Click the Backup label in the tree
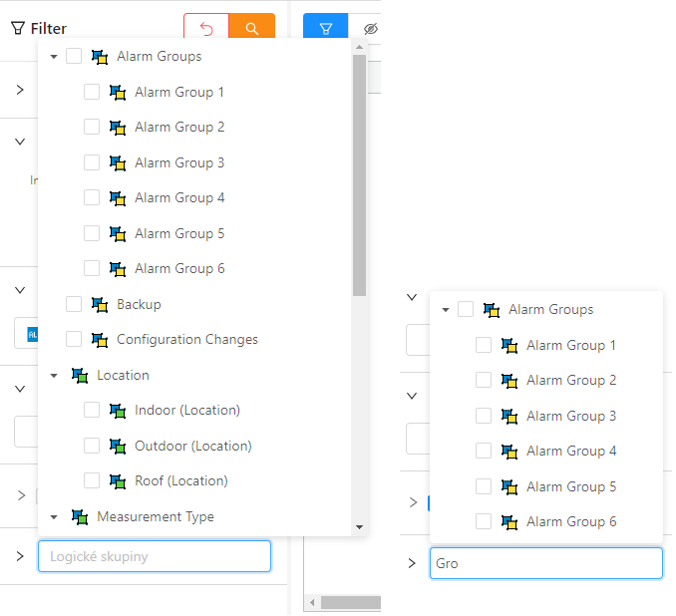The height and width of the screenshot is (616, 676). coord(139,304)
